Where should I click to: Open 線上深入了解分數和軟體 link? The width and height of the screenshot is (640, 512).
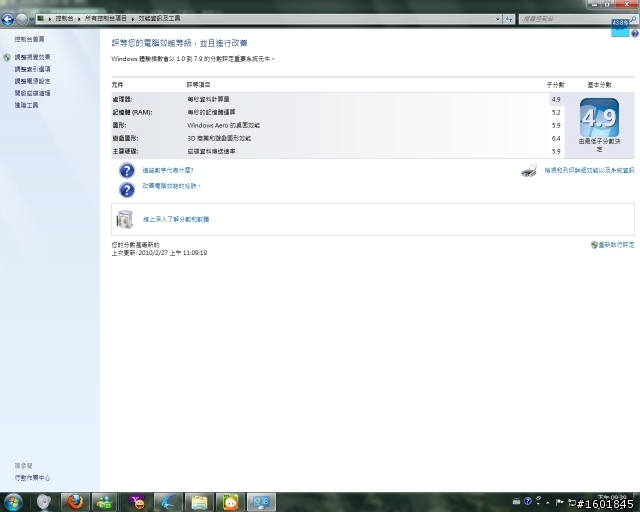(176, 219)
